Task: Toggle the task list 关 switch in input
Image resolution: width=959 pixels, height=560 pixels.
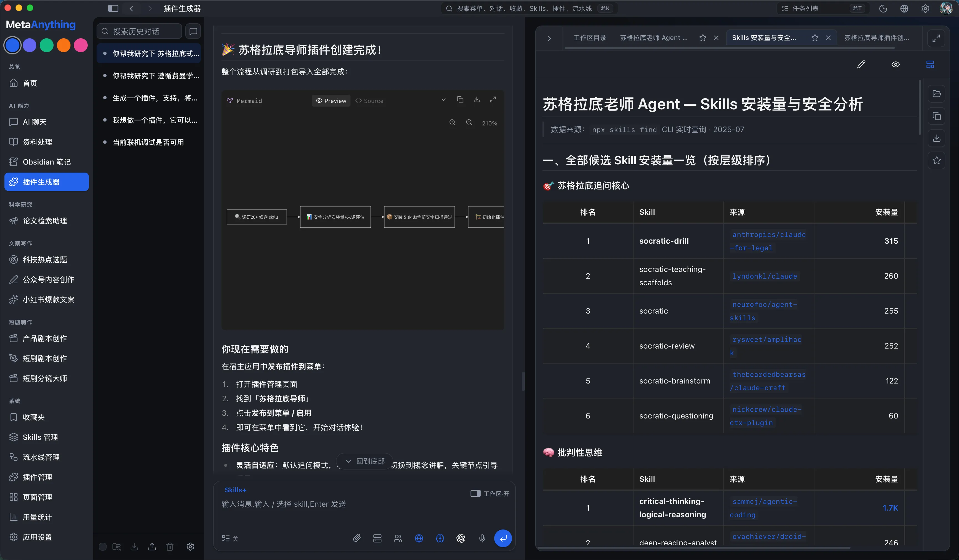Action: click(x=230, y=538)
